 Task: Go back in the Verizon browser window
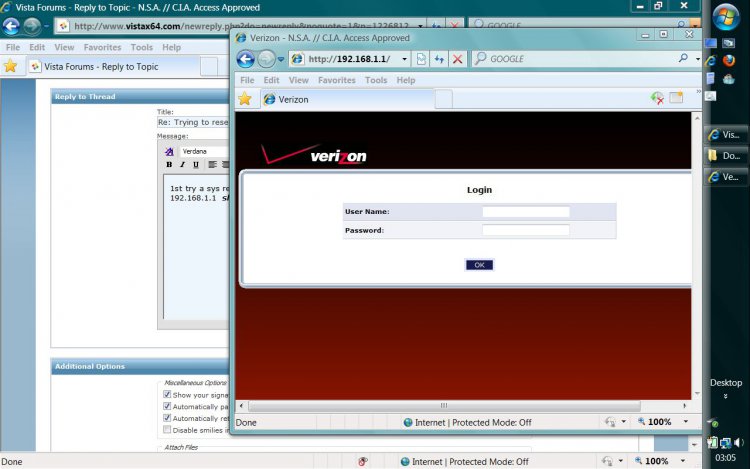tap(245, 59)
